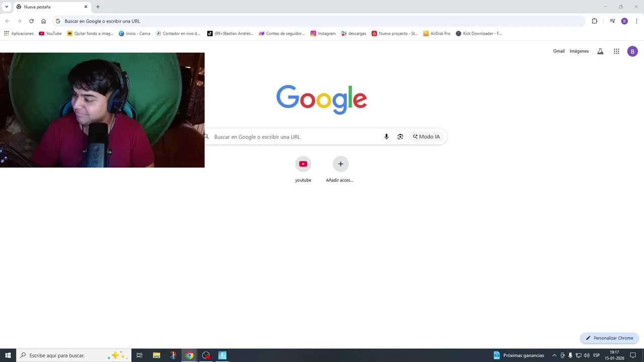Open the Kick Downloader bookmark
Image resolution: width=644 pixels, height=362 pixels.
tap(479, 34)
